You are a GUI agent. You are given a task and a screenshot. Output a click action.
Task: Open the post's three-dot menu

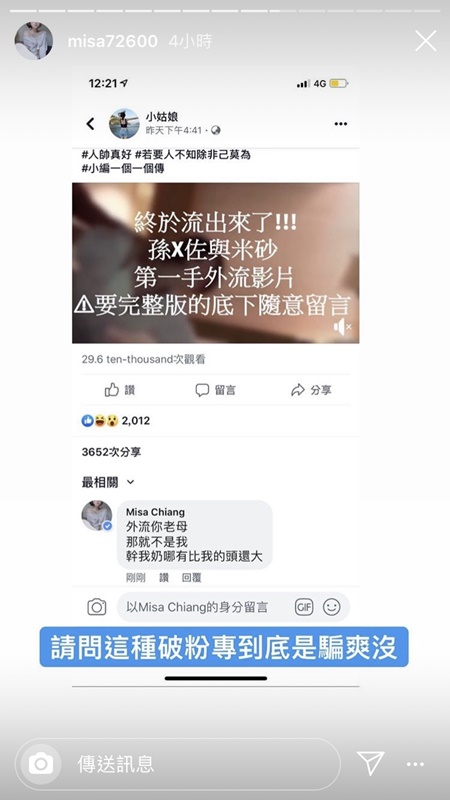click(341, 123)
